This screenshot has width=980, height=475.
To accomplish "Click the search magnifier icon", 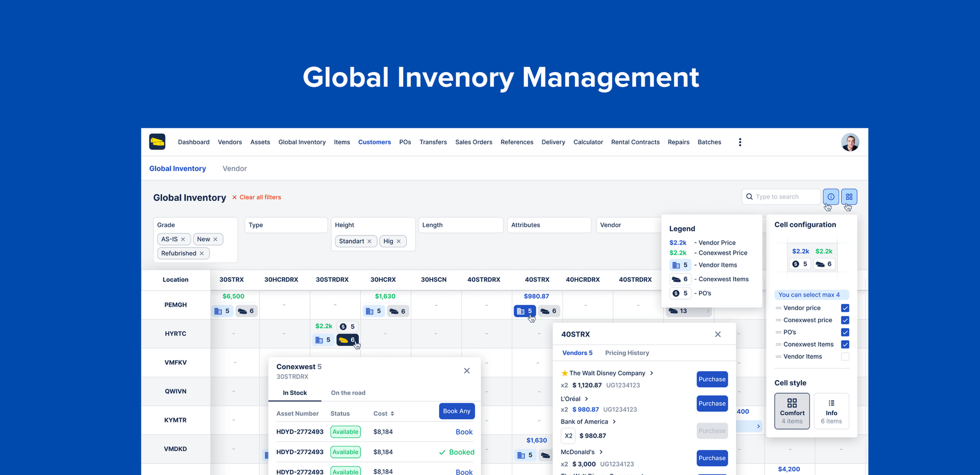I will 749,197.
